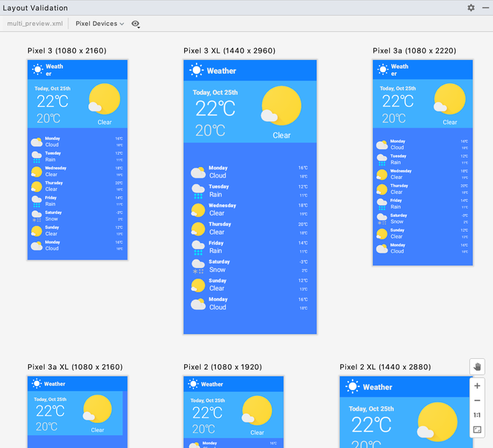Image resolution: width=493 pixels, height=448 pixels.
Task: Click the Layout Validation panel title
Action: (35, 8)
